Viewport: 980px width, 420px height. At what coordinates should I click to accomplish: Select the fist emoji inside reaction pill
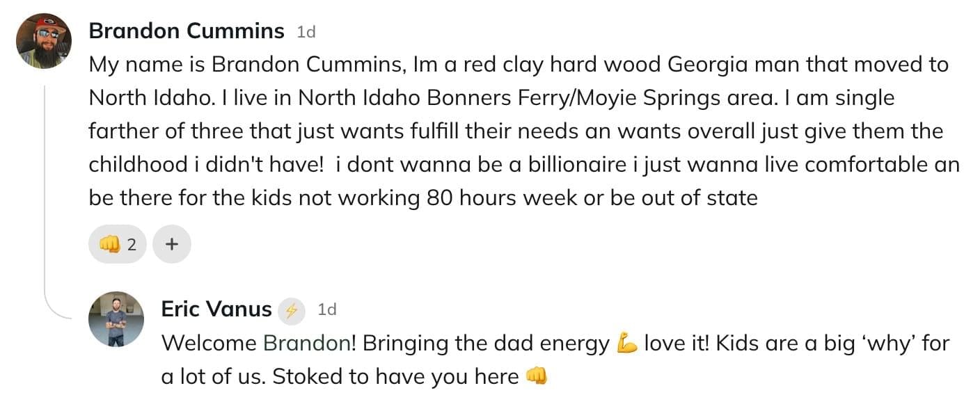point(110,244)
